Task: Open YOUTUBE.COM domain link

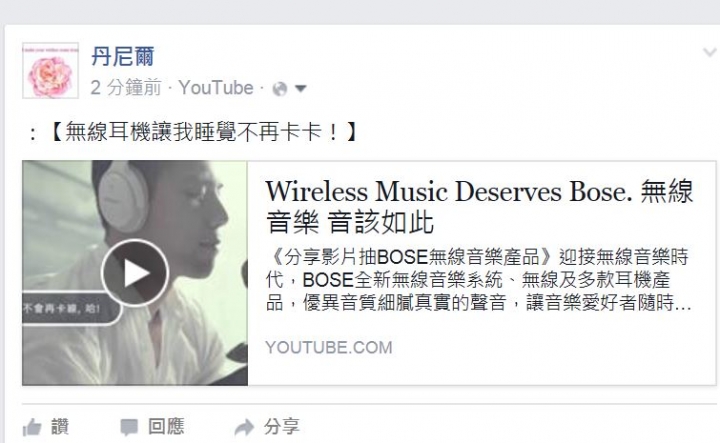Action: 329,348
